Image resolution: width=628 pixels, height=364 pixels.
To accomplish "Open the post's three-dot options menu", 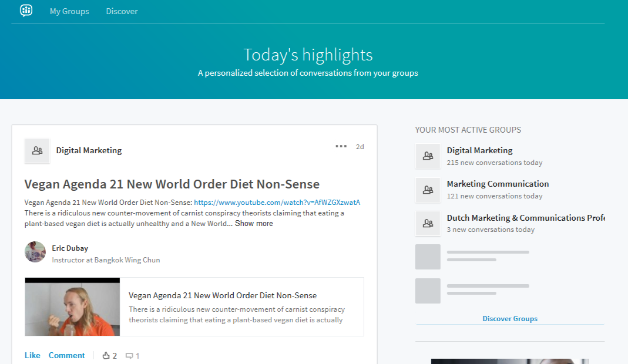I will tap(341, 146).
